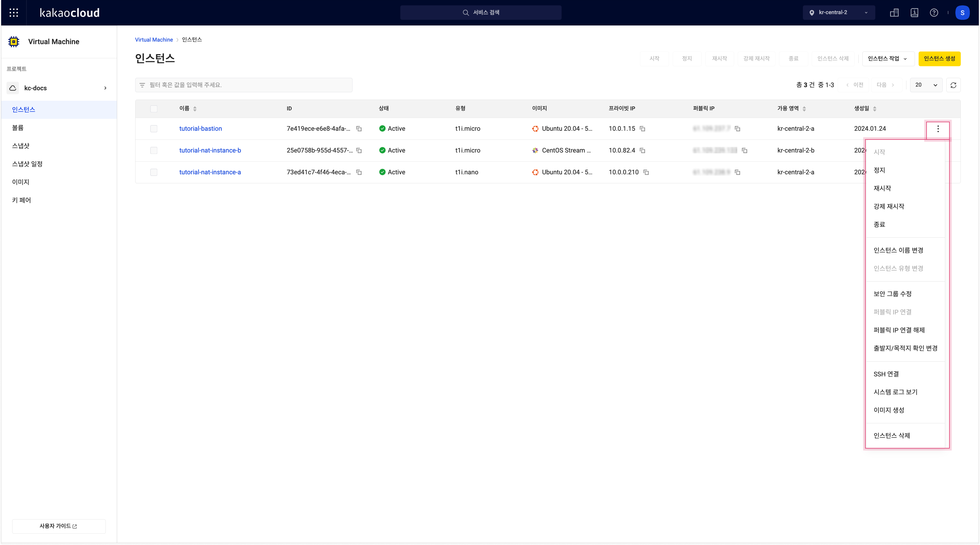This screenshot has height=545, width=980.
Task: Check the tutorial-bastion row checkbox
Action: pos(154,129)
